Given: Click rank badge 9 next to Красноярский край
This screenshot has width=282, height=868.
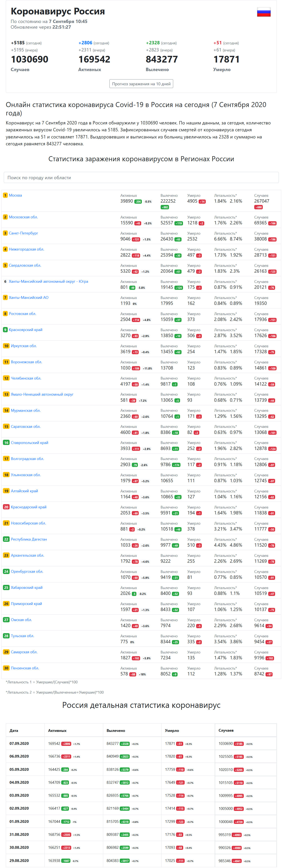Looking at the screenshot, I should 5,330.
